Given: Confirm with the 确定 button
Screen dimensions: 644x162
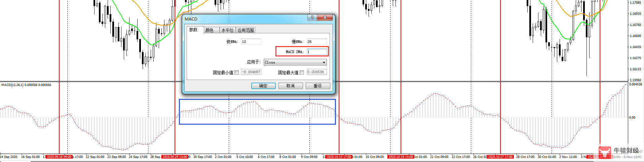Looking at the screenshot, I should pos(263,86).
